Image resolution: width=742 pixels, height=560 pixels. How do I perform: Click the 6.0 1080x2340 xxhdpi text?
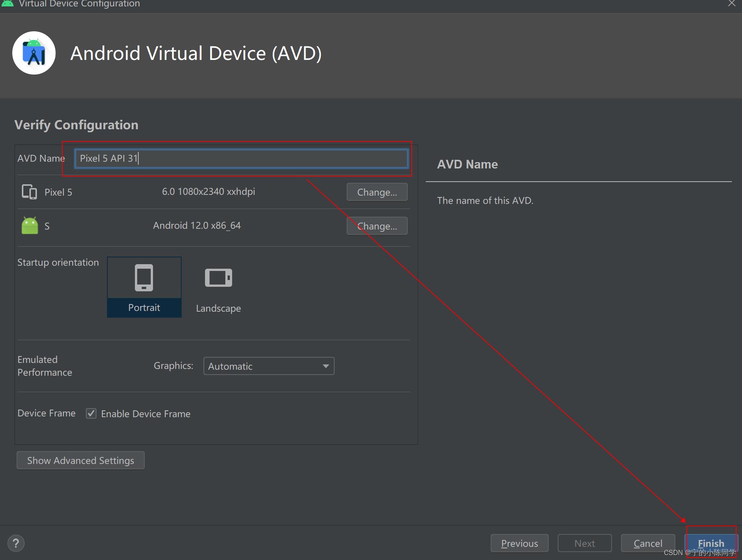click(x=208, y=191)
